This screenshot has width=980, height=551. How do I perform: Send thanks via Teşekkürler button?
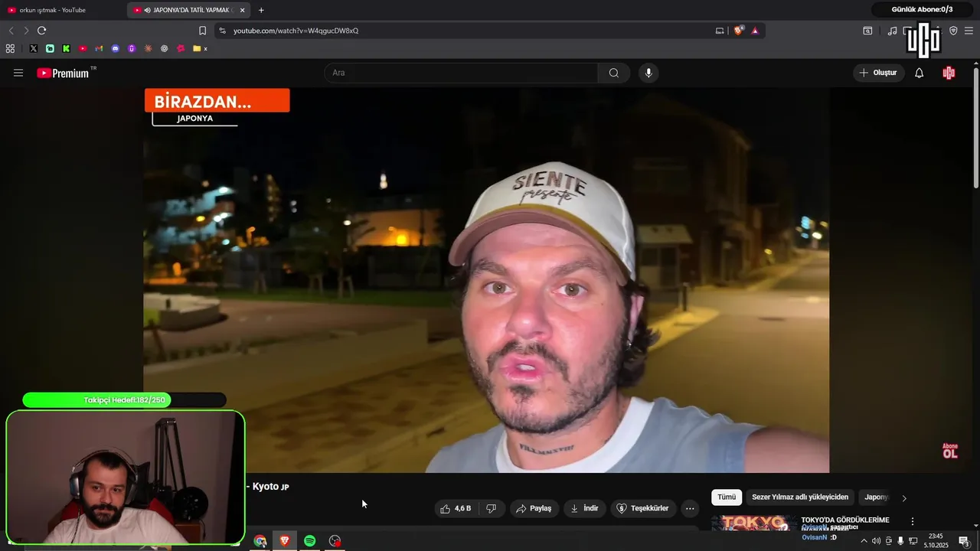(643, 508)
